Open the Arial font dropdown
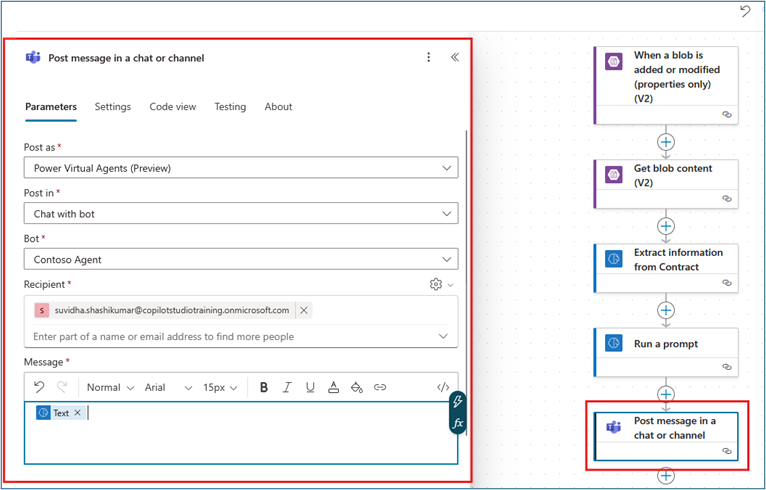 click(168, 387)
